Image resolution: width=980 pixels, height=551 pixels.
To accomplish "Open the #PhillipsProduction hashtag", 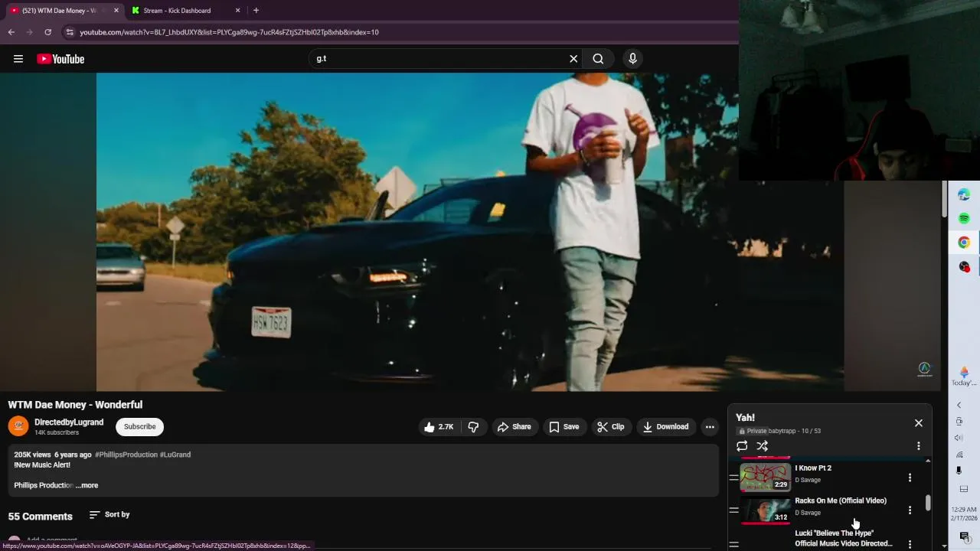I will 126,455.
